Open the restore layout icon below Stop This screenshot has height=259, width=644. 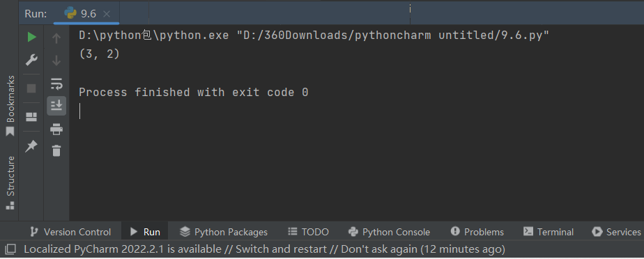(31, 118)
